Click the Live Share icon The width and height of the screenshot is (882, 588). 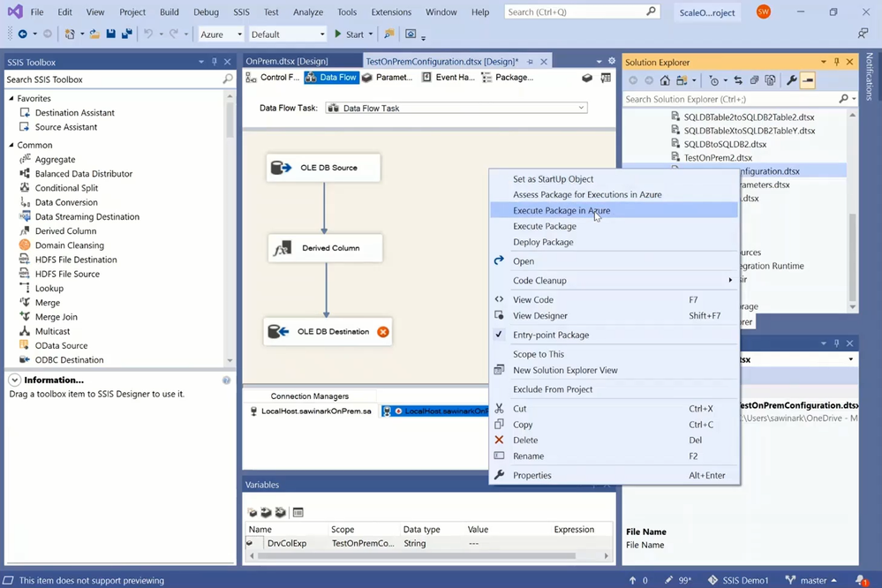(x=863, y=34)
